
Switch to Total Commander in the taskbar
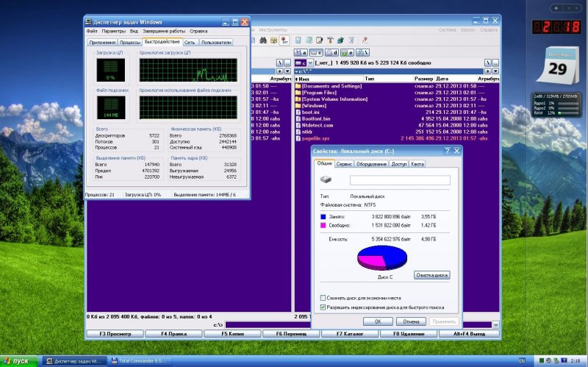(x=140, y=361)
